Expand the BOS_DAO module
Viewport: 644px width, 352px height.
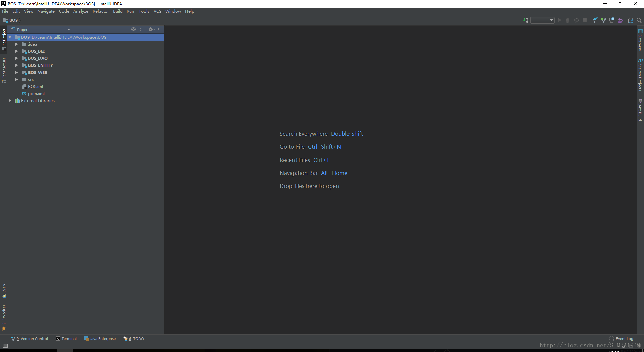pyautogui.click(x=16, y=58)
